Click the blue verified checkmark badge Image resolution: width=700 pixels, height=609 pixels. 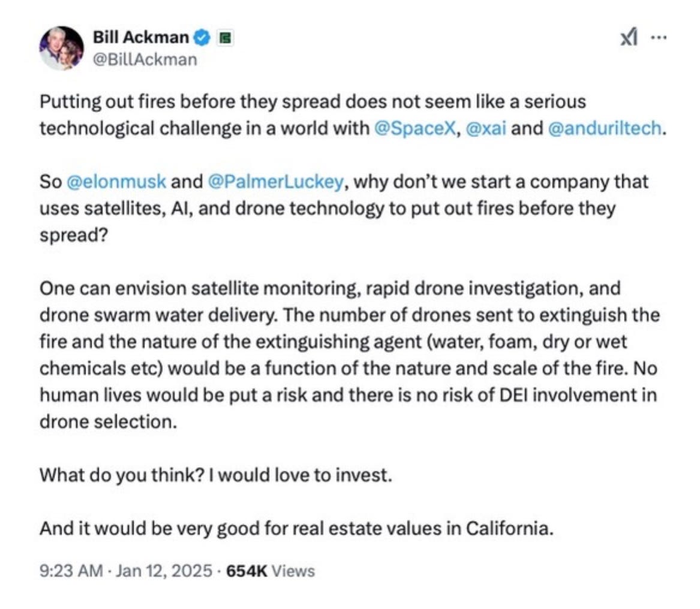pyautogui.click(x=203, y=38)
